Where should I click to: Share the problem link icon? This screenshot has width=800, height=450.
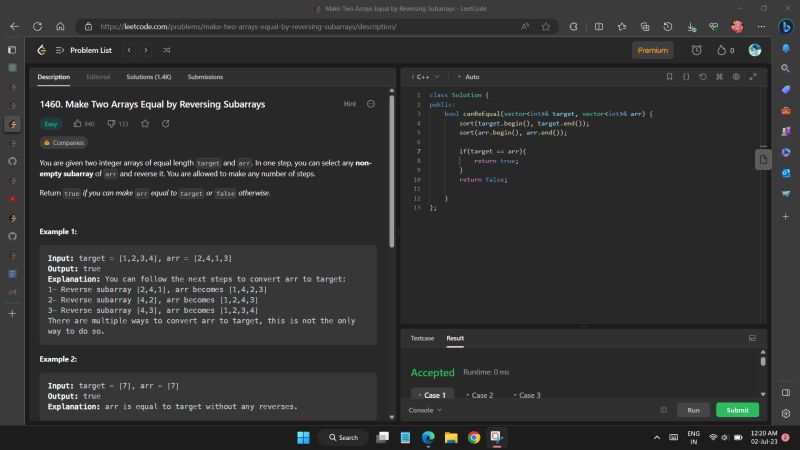tap(165, 123)
